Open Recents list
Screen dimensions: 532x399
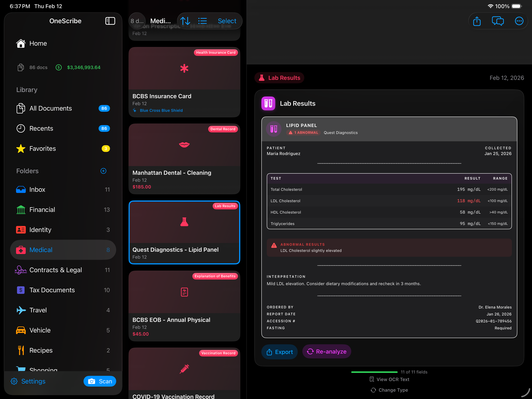[63, 129]
